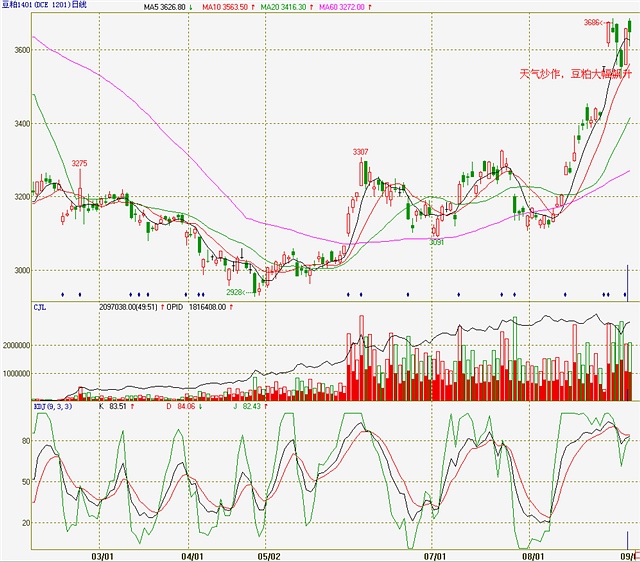
Task: Click the 04/01 date label
Action: coord(192,556)
